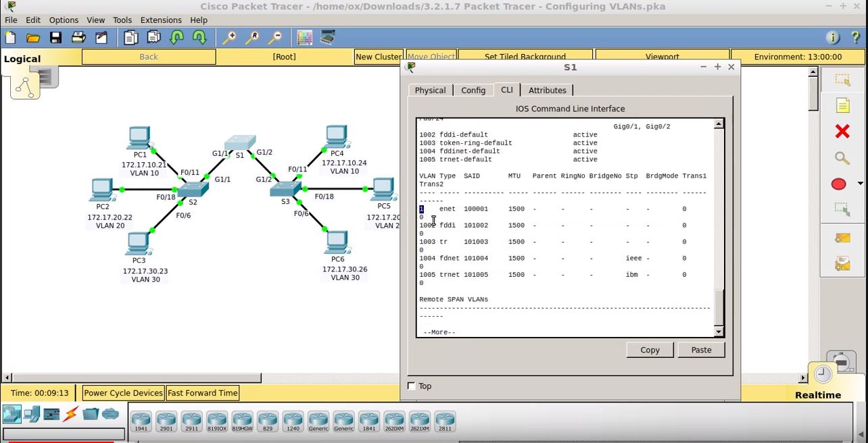Open the color palette toolbar icon
868x443 pixels.
pos(304,37)
